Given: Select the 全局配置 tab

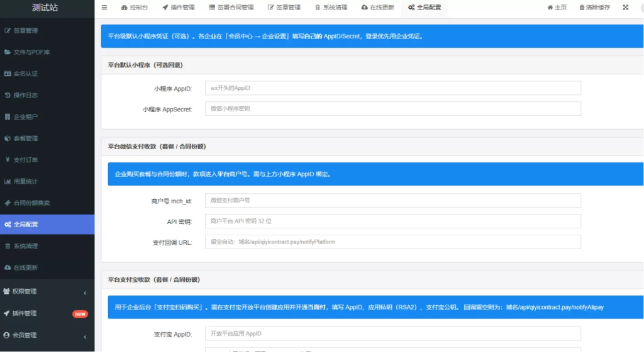Looking at the screenshot, I should coord(425,8).
